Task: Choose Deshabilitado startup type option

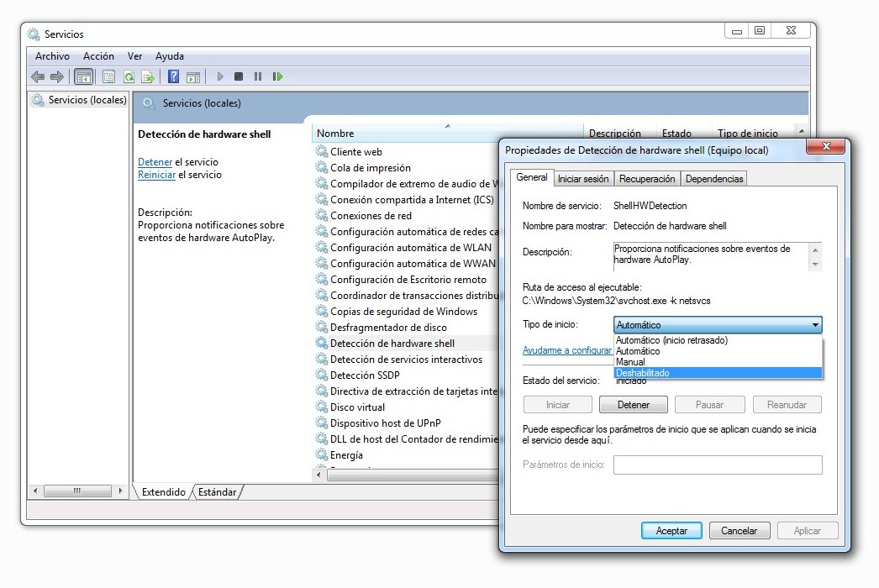Action: (x=718, y=373)
